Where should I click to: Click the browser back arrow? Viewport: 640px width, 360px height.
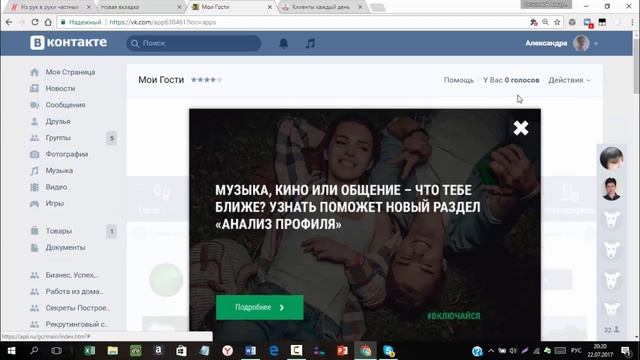coord(9,22)
